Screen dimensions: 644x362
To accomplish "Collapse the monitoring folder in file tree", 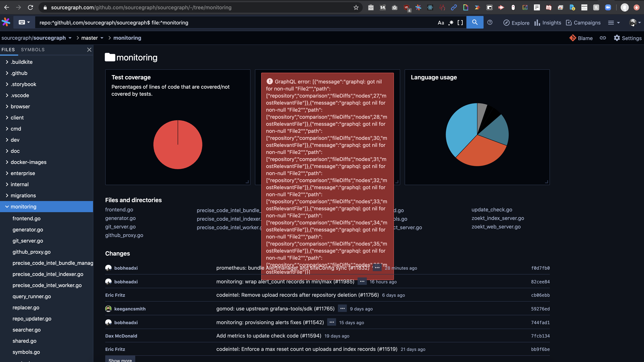I will point(7,207).
